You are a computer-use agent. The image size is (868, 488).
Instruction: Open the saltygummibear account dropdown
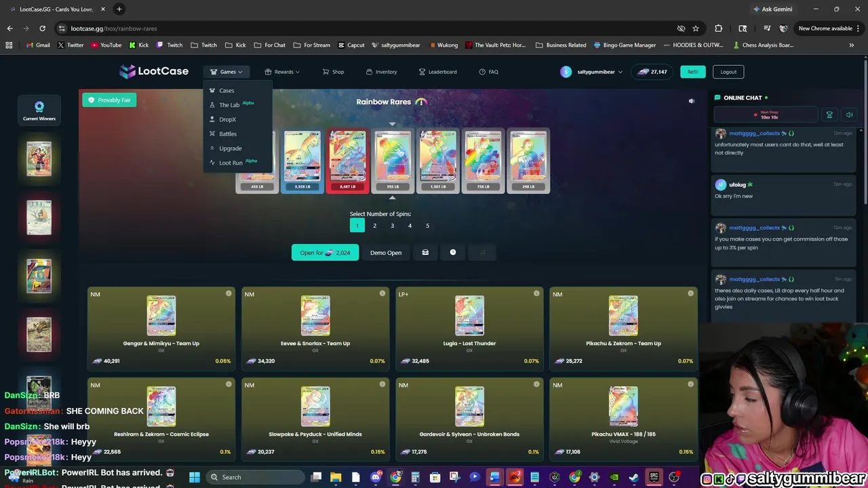click(591, 72)
